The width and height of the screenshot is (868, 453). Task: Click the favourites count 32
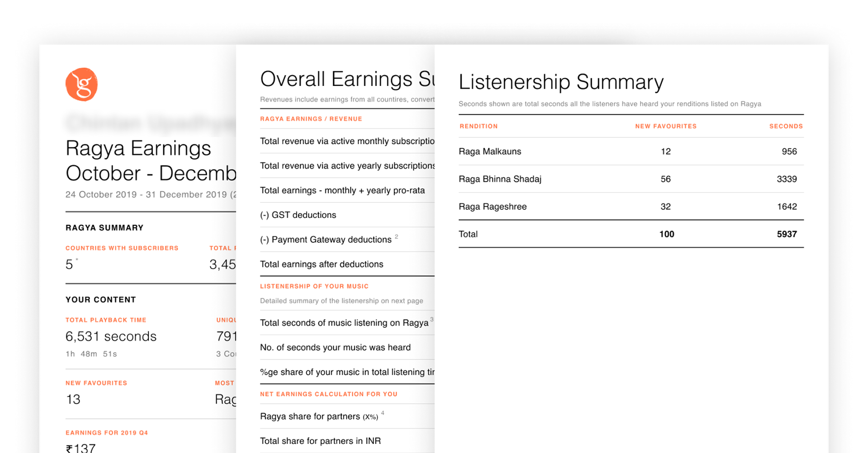click(x=665, y=207)
